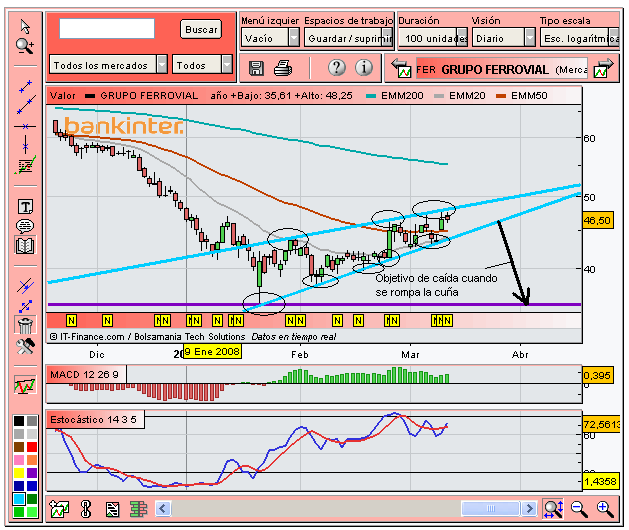
Task: Click the GRUPO FERROVIAL title field
Action: 501,69
